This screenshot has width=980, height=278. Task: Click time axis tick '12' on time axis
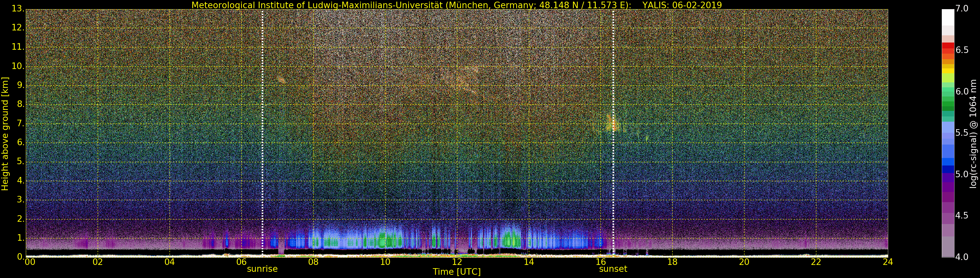tap(457, 262)
